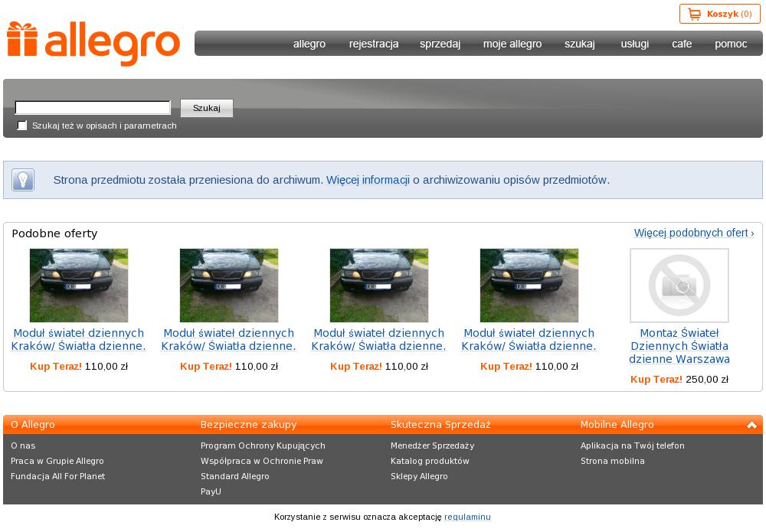Open Aplikacja na Twój telefon link
Screen dimensions: 766x532
tap(632, 446)
